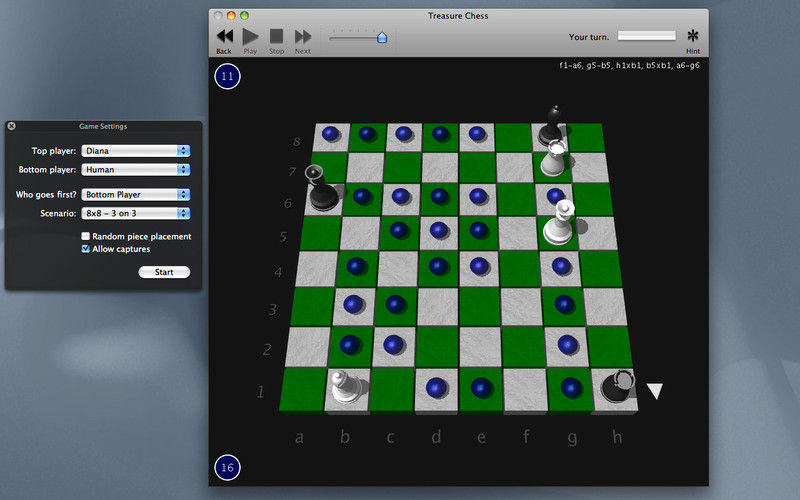Open the Bottom player dropdown showing Human

coord(136,169)
